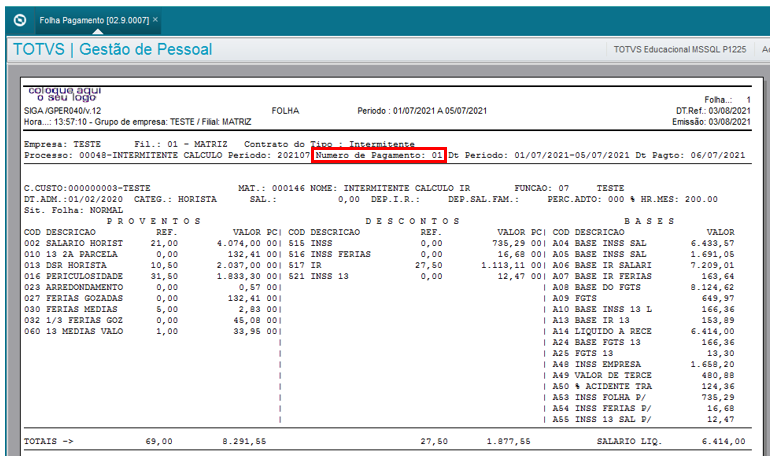This screenshot has height=456, width=770.
Task: Click the 016 PERICULOSIDADE row
Action: pos(152,276)
